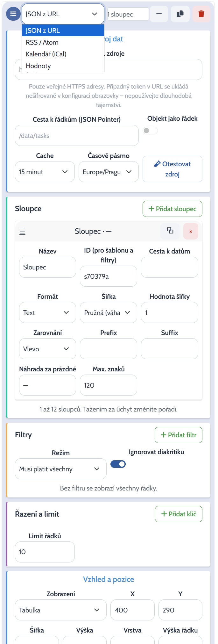
Task: Open the Časové pásmo Europe/Prague dropdown
Action: 109,172
